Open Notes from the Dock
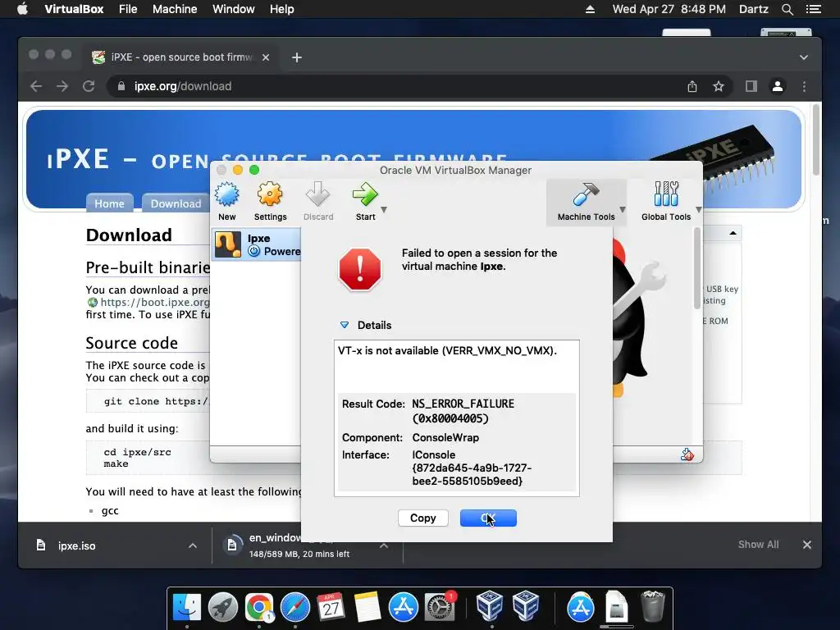Image resolution: width=840 pixels, height=630 pixels. [x=367, y=607]
